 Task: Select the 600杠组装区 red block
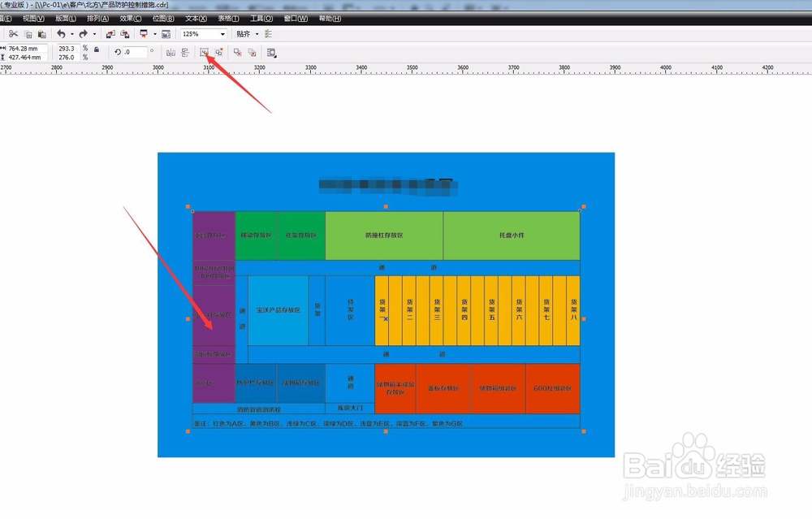click(x=552, y=388)
